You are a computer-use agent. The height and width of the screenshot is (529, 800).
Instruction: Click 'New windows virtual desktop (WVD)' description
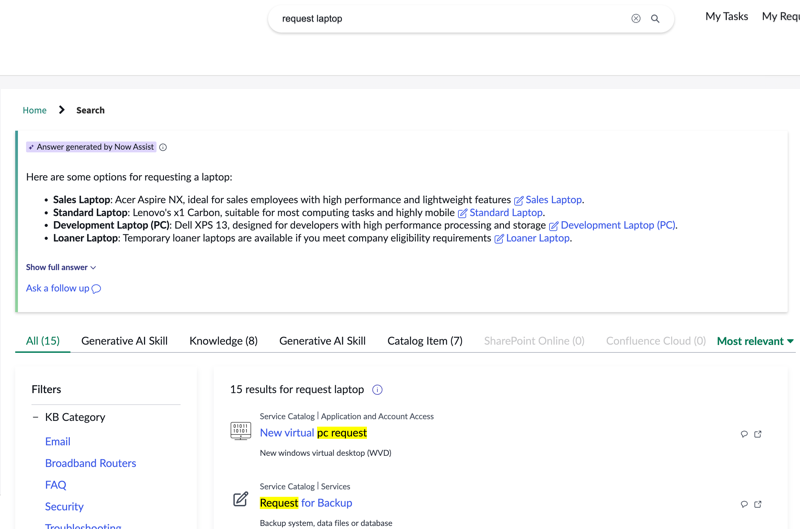(x=326, y=453)
